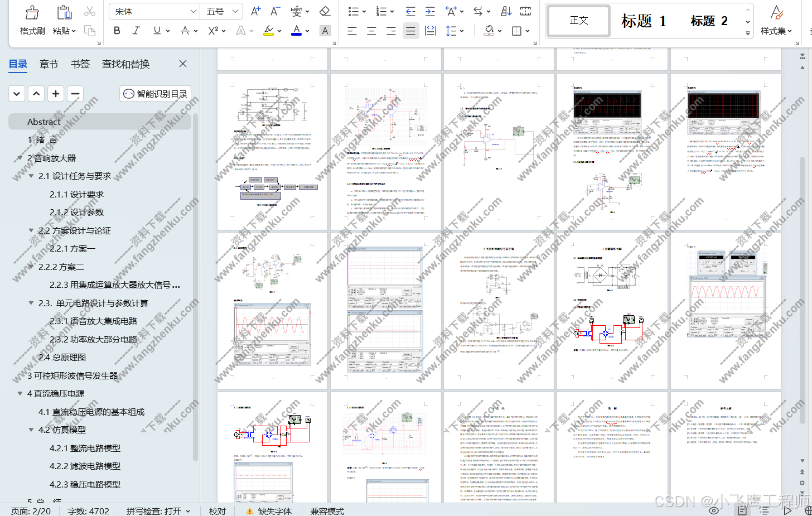
Task: Toggle Italic formatting
Action: tap(136, 31)
